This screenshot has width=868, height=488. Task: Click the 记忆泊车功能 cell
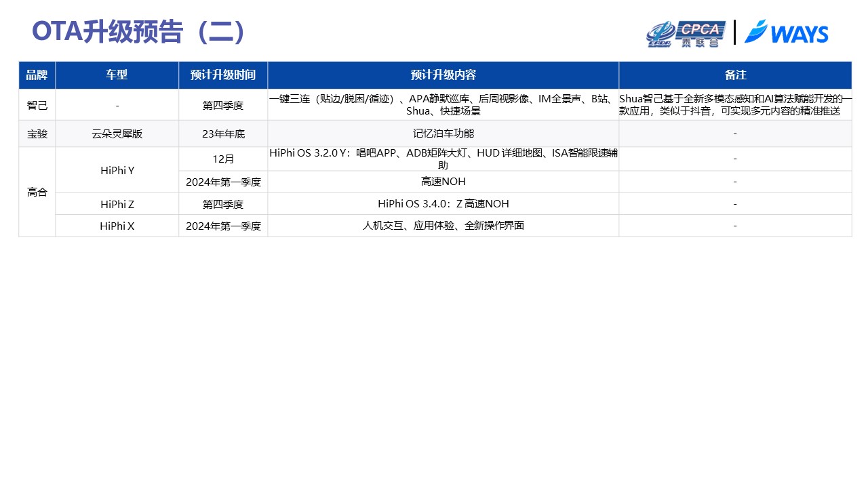point(443,134)
